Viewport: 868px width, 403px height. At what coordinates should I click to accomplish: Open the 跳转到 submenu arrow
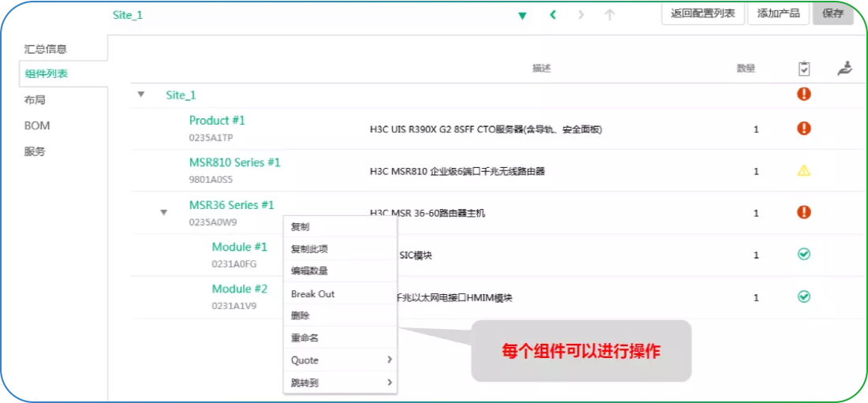tap(390, 382)
